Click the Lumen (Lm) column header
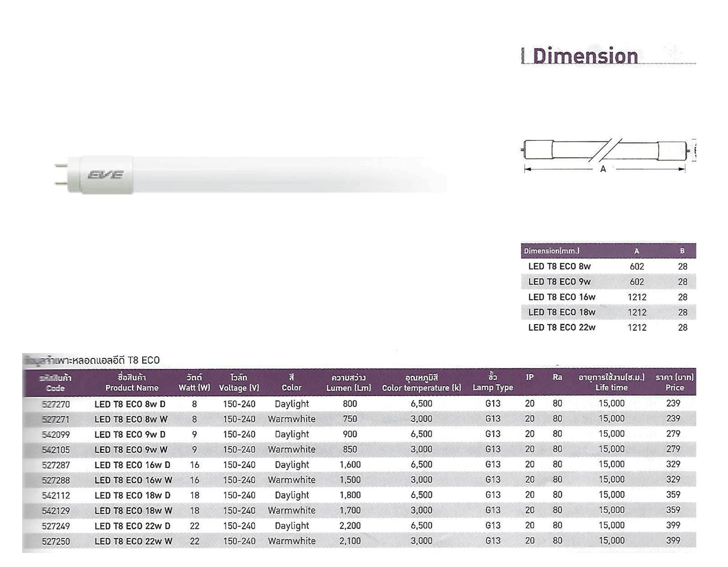Screen dimensions: 728x567 click(x=349, y=383)
